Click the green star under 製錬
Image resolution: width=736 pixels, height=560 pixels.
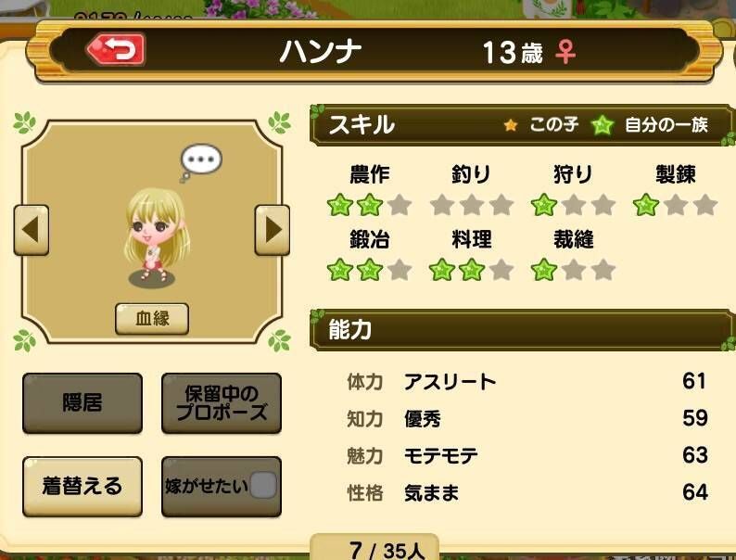(x=646, y=205)
